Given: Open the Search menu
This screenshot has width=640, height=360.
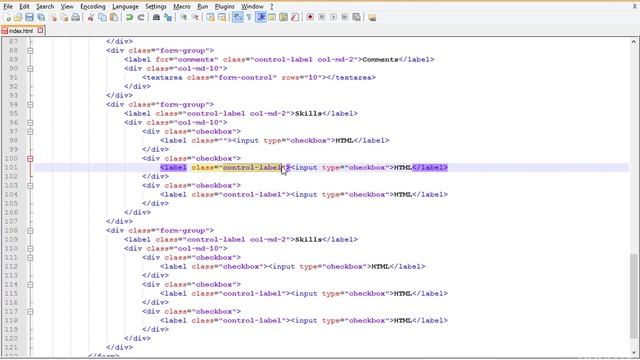Looking at the screenshot, I should tap(45, 7).
